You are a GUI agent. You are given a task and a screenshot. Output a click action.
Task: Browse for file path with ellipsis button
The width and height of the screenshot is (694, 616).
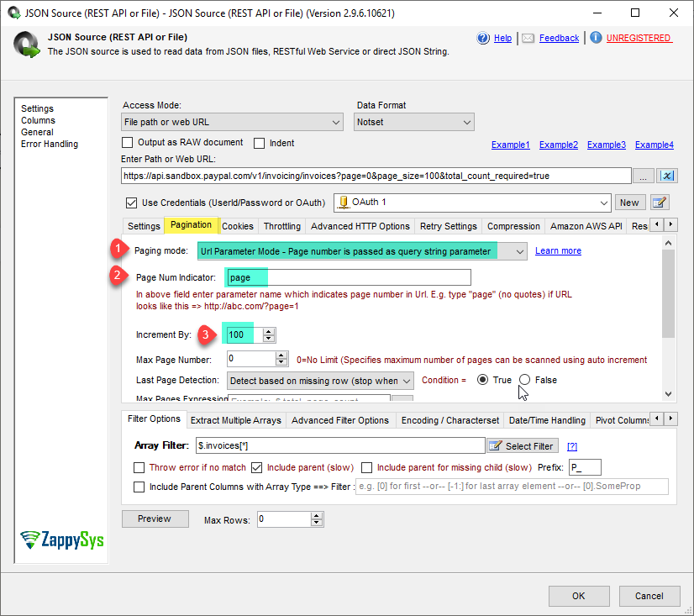point(643,176)
